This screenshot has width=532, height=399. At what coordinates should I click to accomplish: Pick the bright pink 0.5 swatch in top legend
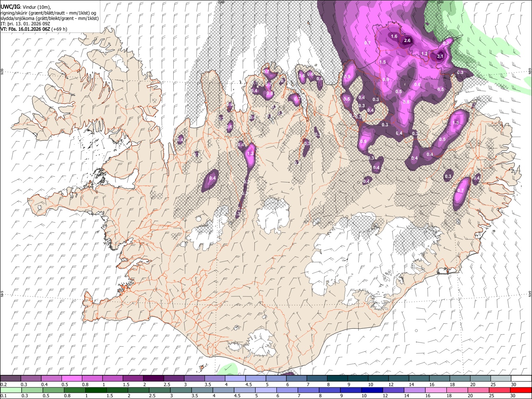pos(72,378)
